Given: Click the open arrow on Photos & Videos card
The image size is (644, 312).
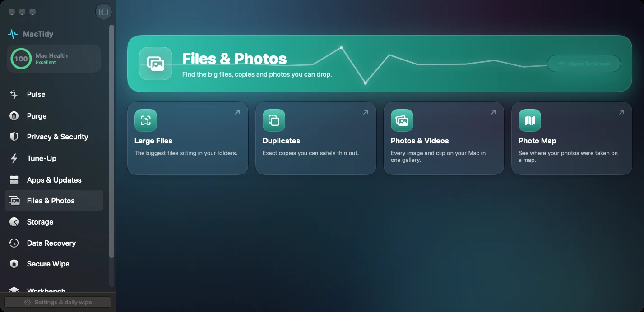Looking at the screenshot, I should (x=493, y=112).
